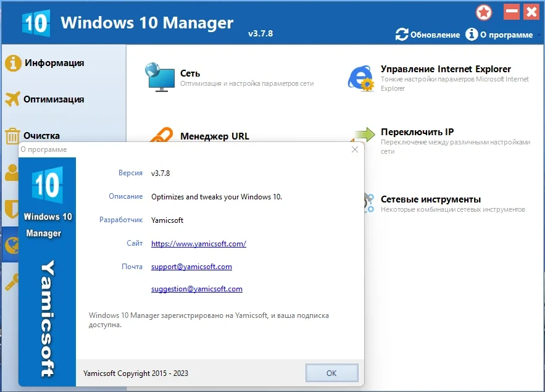The image size is (545, 392).
Task: Click OK in the about dialog
Action: click(332, 373)
